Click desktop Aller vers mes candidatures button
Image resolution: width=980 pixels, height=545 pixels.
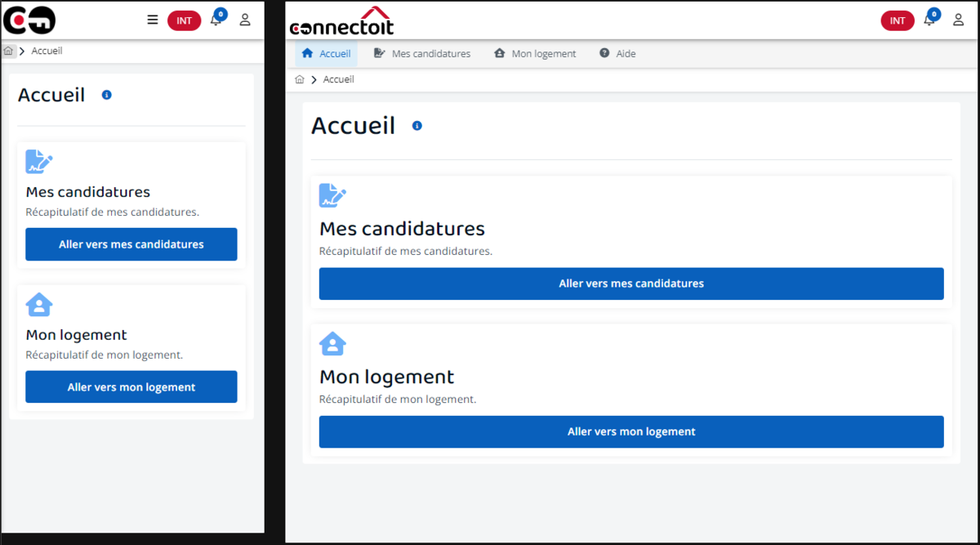(x=631, y=284)
